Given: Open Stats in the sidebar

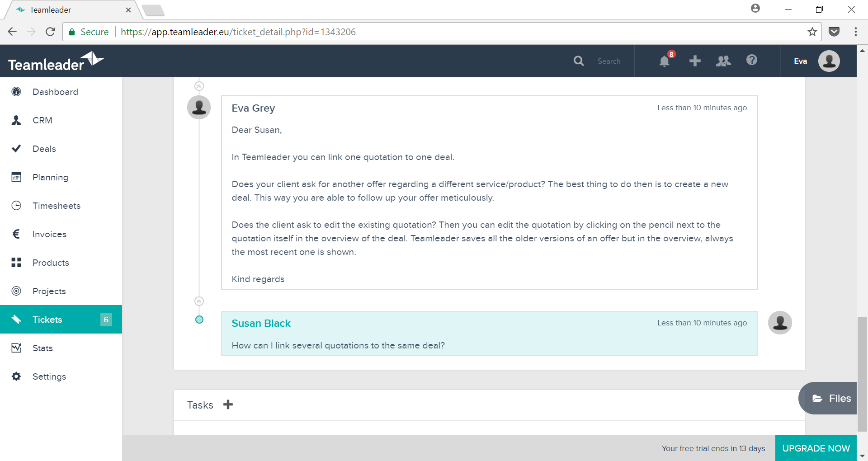Looking at the screenshot, I should click(61, 348).
